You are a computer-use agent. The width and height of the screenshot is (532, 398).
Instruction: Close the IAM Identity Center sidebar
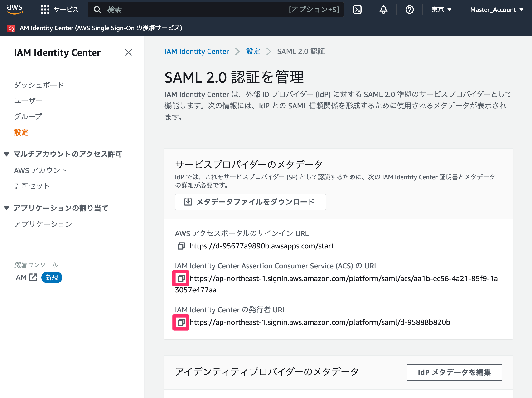(128, 53)
